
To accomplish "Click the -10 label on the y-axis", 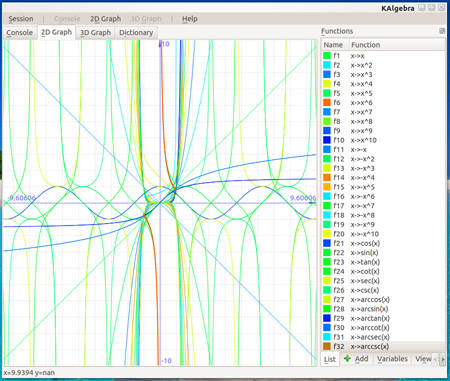I will point(166,361).
